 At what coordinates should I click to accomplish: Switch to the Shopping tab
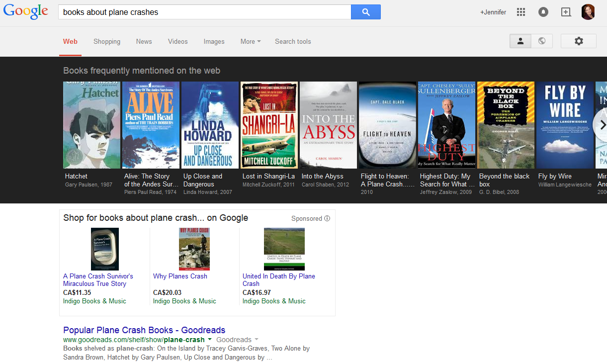[107, 42]
